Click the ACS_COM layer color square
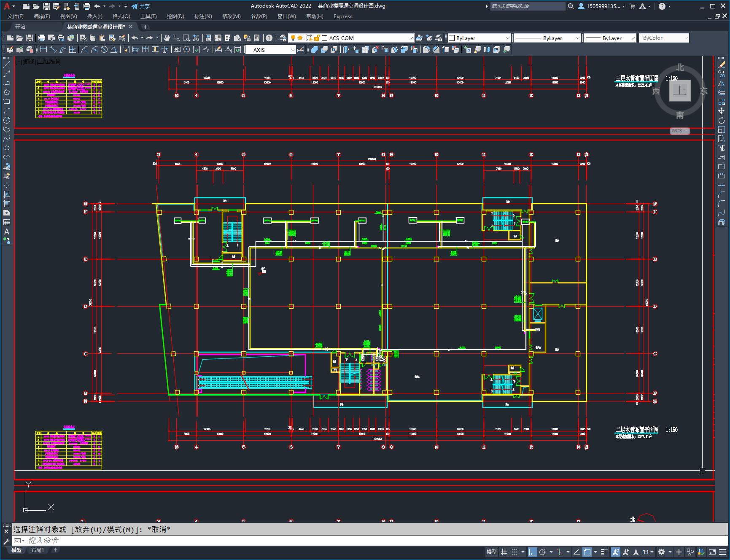730x560 pixels. click(x=325, y=38)
